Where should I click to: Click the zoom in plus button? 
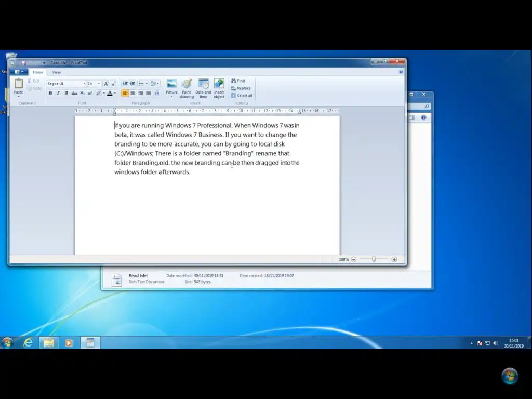pyautogui.click(x=394, y=259)
